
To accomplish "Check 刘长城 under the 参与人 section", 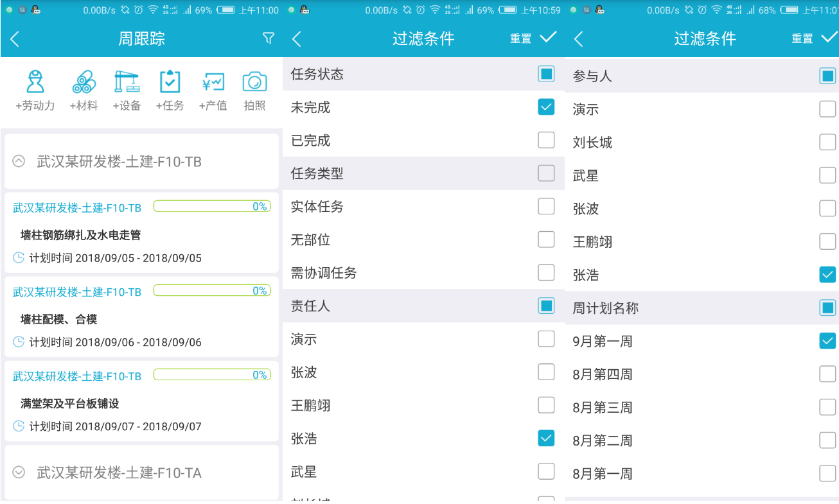I will point(827,142).
